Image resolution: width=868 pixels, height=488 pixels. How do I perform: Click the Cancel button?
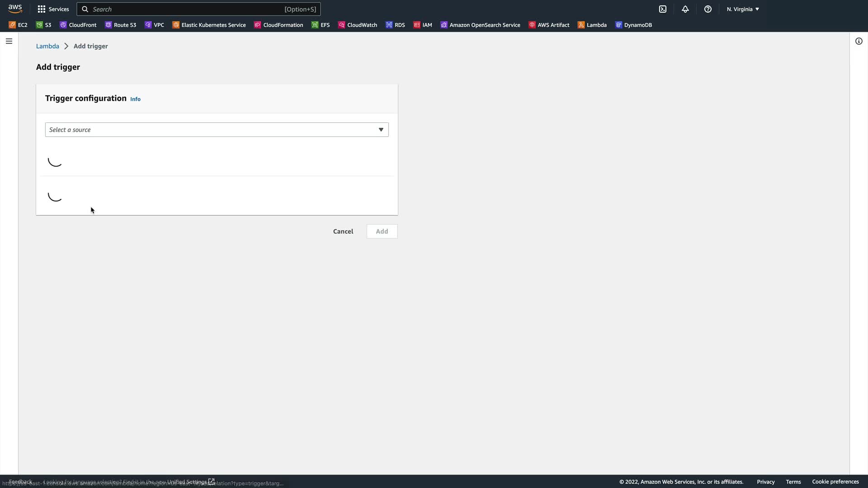pos(343,231)
